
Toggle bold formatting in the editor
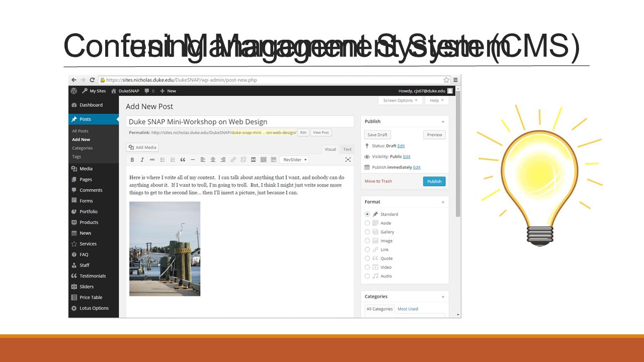point(132,159)
